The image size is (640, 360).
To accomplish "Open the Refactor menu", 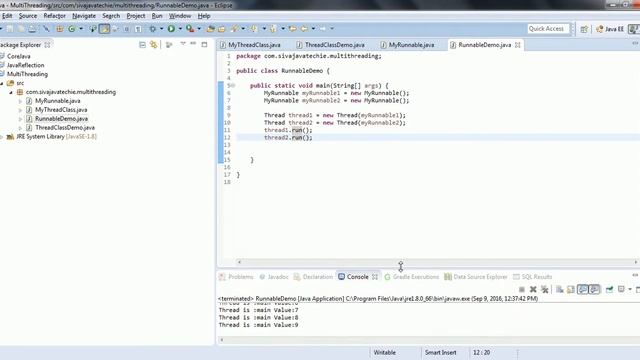I will [x=54, y=16].
